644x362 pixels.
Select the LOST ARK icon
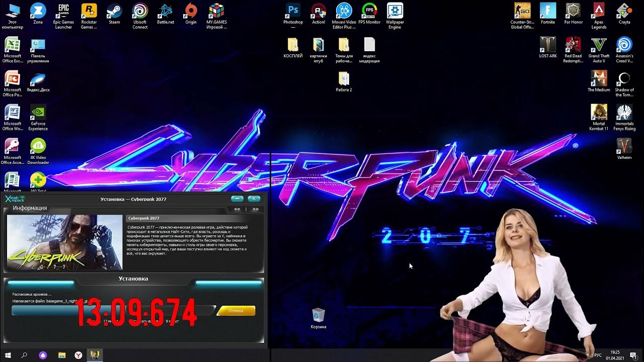click(548, 47)
